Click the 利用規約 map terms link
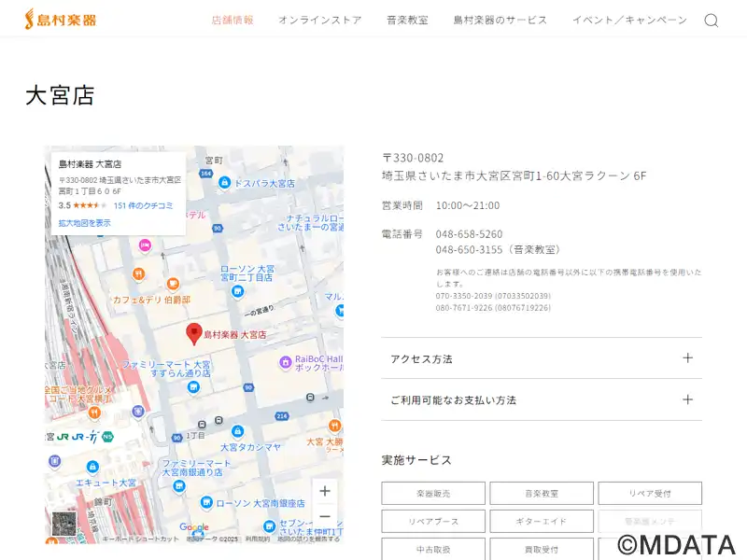747x560 pixels. [x=258, y=539]
